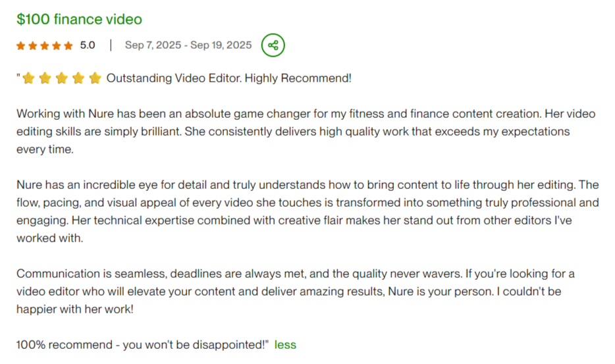This screenshot has height=364, width=615.
Task: Click the third orange rating star
Action: coord(45,46)
